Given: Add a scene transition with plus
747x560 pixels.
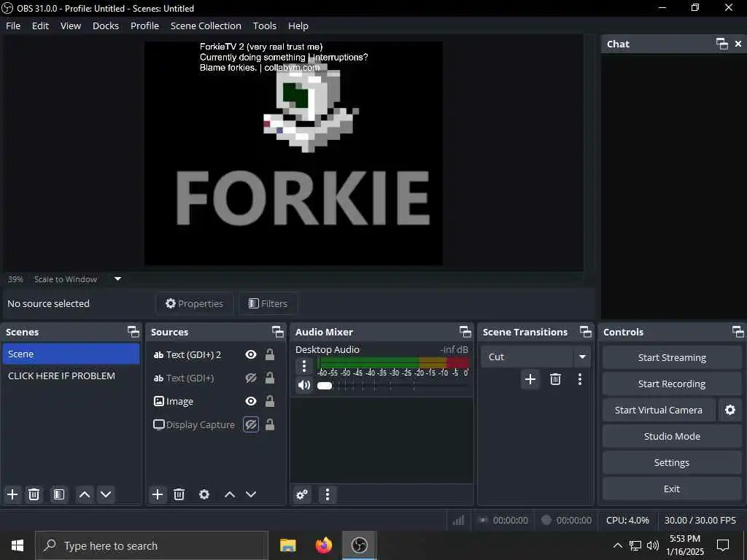Looking at the screenshot, I should tap(530, 379).
